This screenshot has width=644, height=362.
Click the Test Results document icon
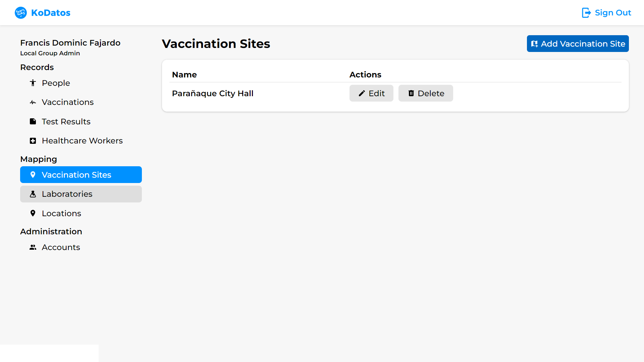(x=33, y=121)
